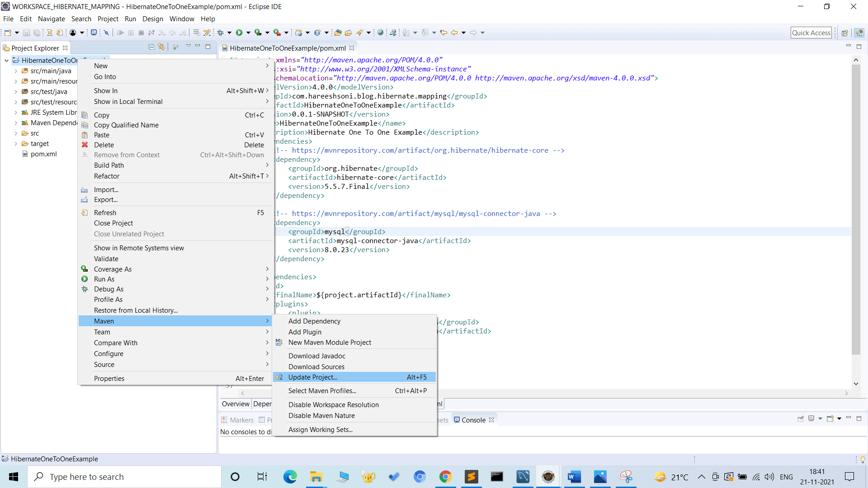The image size is (868, 488).
Task: Click the Save All toolbar icon
Action: point(37,33)
